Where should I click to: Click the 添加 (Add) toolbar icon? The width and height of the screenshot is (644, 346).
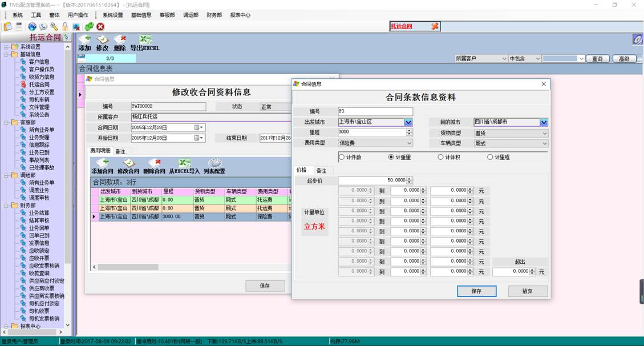[x=84, y=40]
